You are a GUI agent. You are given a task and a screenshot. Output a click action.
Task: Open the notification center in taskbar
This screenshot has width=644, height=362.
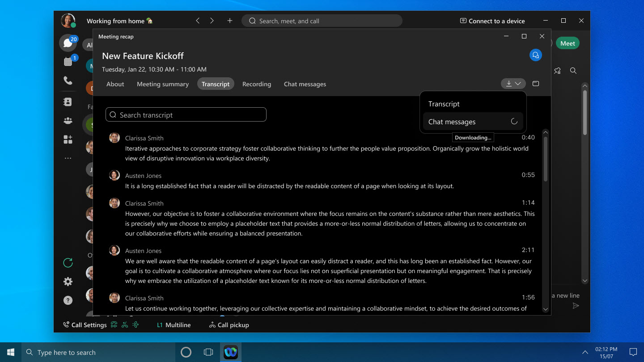pos(633,352)
